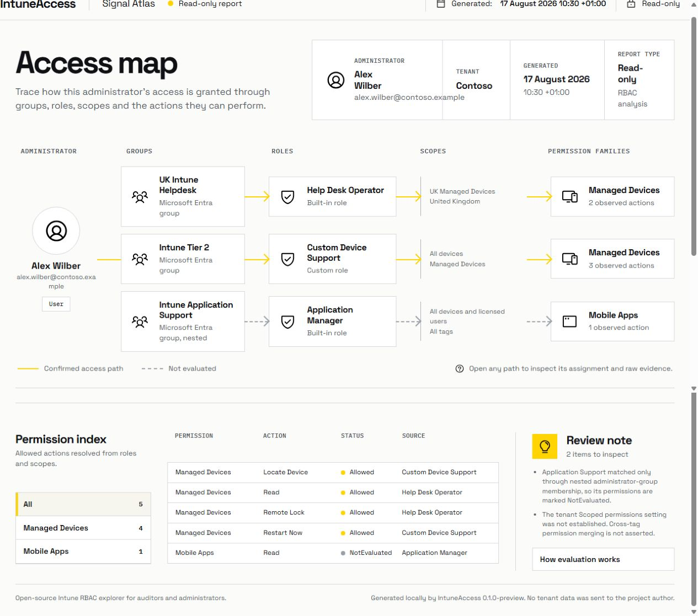Open the Custom Device Support role card
The image size is (698, 616).
(x=332, y=259)
